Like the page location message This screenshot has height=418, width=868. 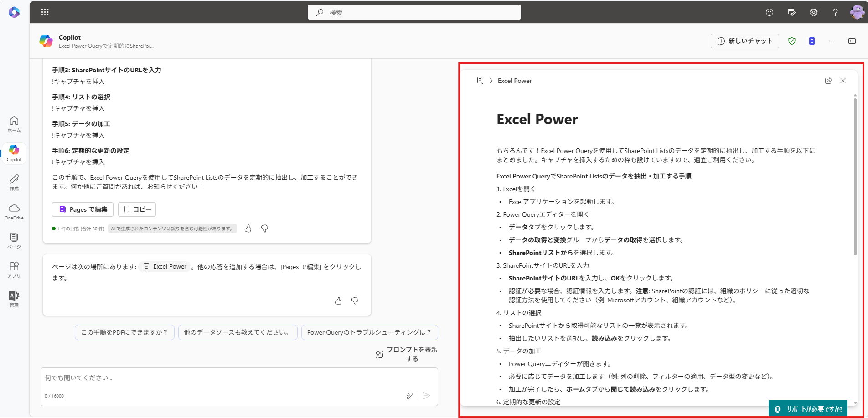pos(338,301)
